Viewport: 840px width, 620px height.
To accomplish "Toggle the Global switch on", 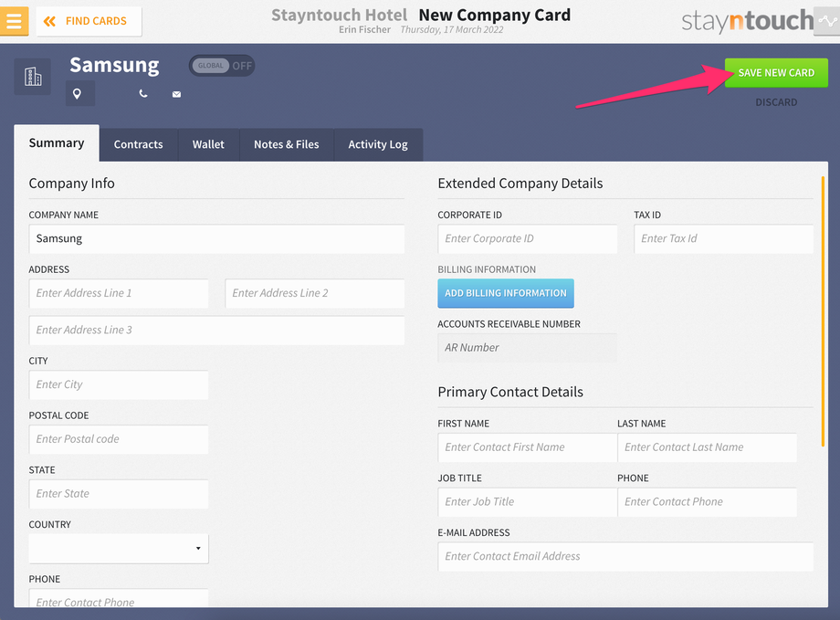I will tap(222, 66).
